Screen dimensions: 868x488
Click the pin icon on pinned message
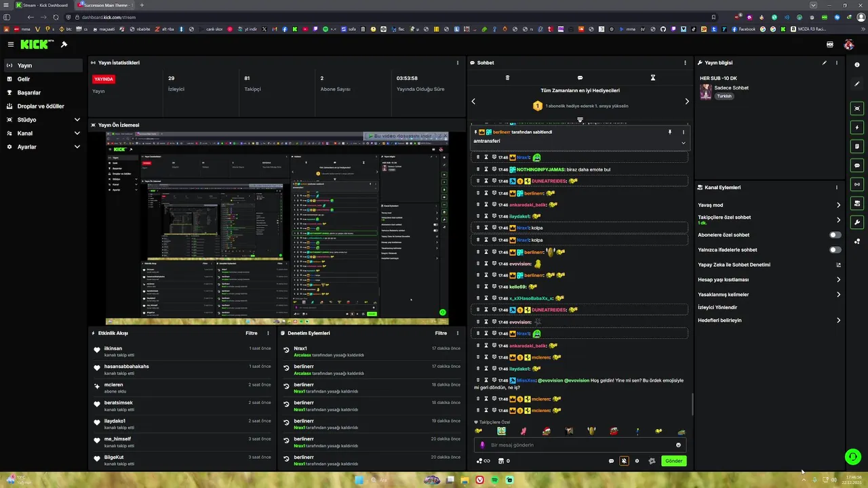pyautogui.click(x=669, y=132)
